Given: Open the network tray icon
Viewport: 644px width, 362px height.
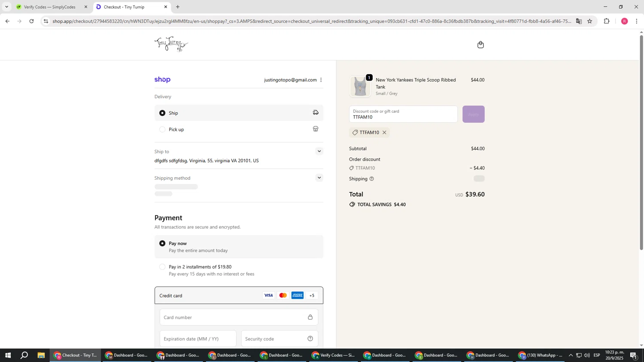Looking at the screenshot, I should pos(579,355).
